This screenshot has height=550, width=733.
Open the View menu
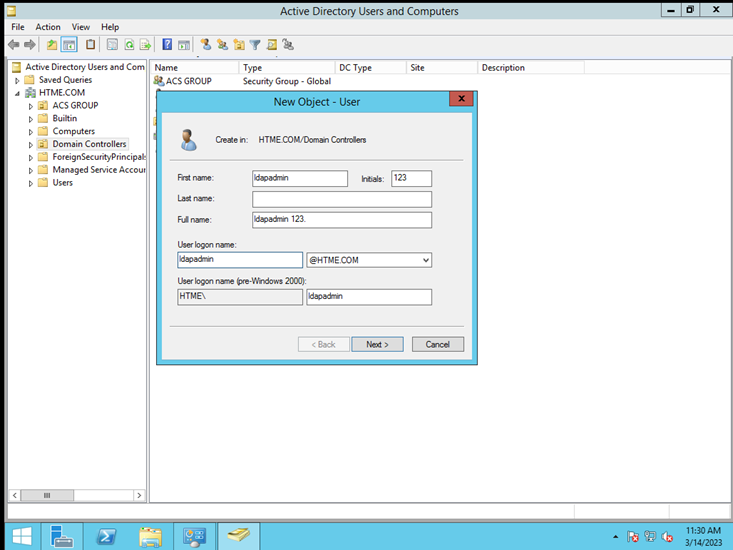[80, 27]
